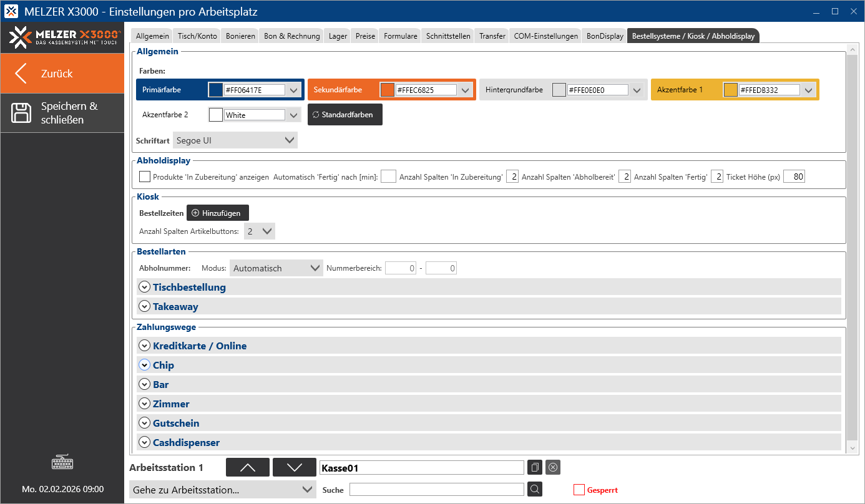Open the Formulare tab

pos(400,36)
